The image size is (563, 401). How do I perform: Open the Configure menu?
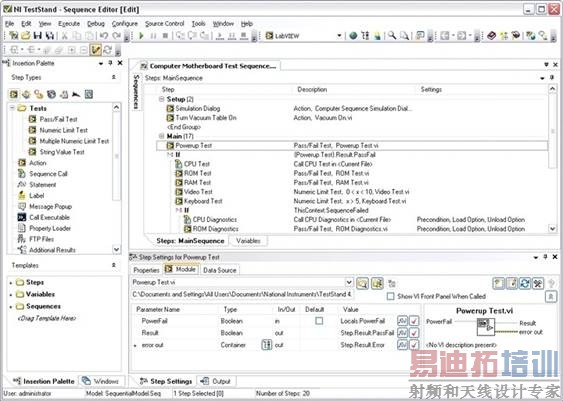[x=125, y=24]
